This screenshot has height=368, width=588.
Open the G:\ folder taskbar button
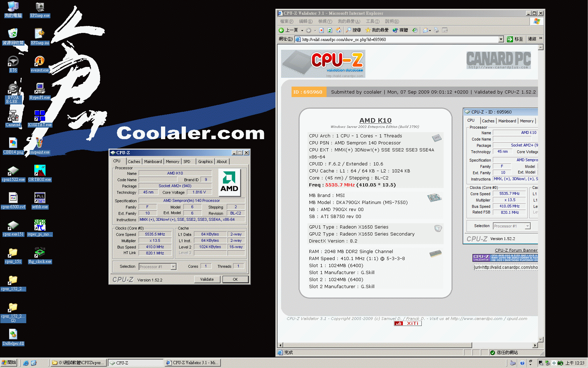click(x=79, y=363)
